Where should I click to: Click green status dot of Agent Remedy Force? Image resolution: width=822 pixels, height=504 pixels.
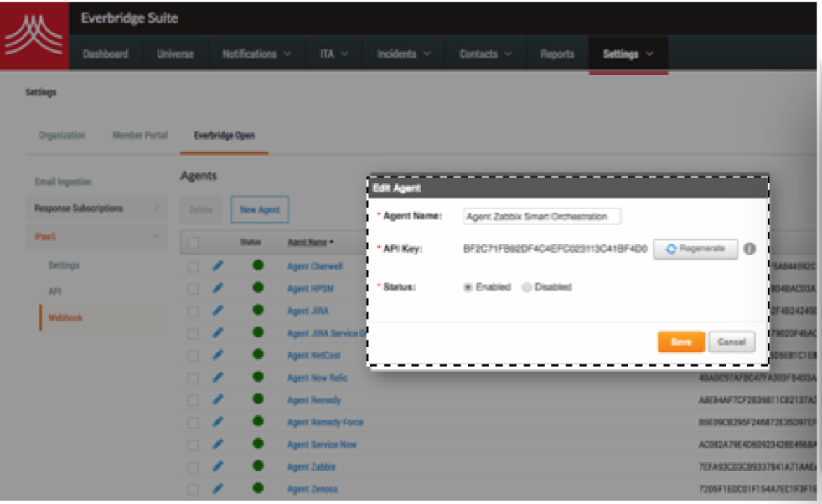(258, 421)
